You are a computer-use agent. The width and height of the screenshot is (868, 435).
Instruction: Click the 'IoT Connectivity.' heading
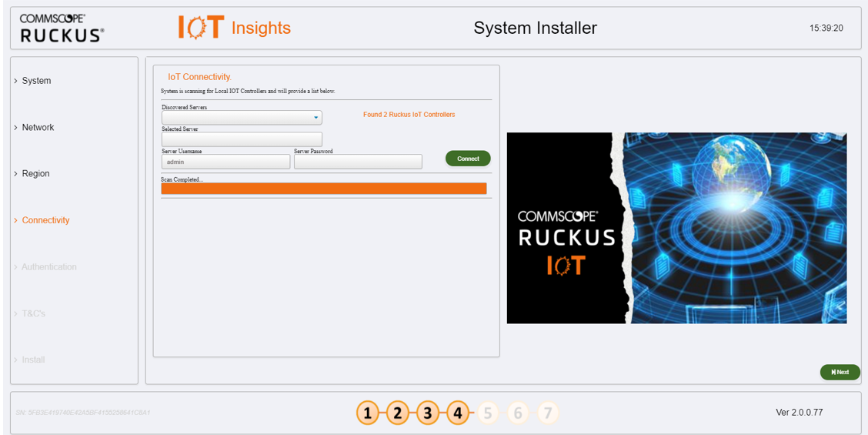point(200,76)
